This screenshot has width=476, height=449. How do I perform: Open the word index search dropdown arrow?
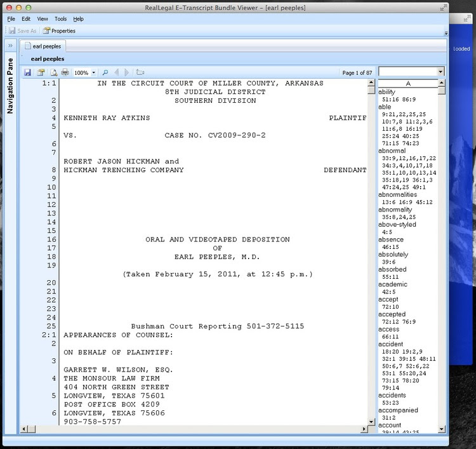(x=440, y=72)
